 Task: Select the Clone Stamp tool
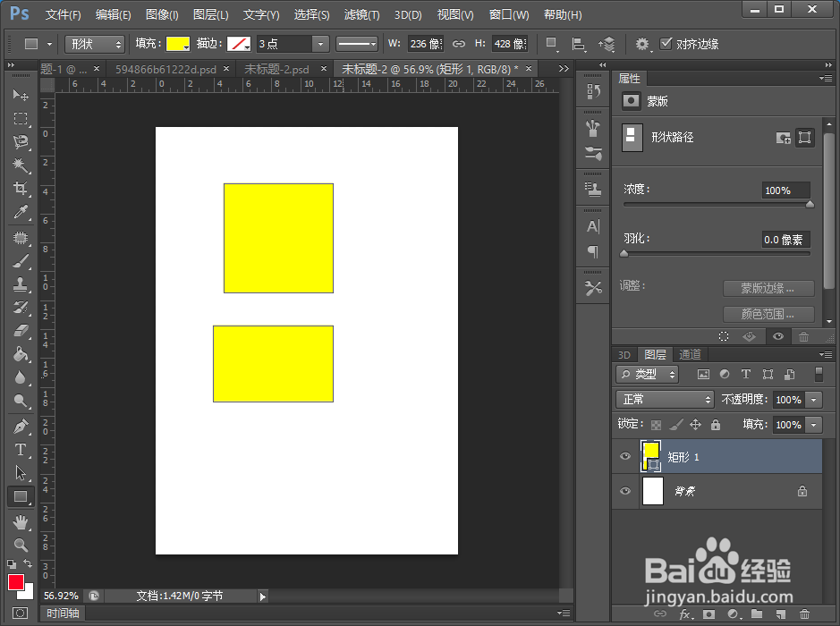tap(21, 284)
